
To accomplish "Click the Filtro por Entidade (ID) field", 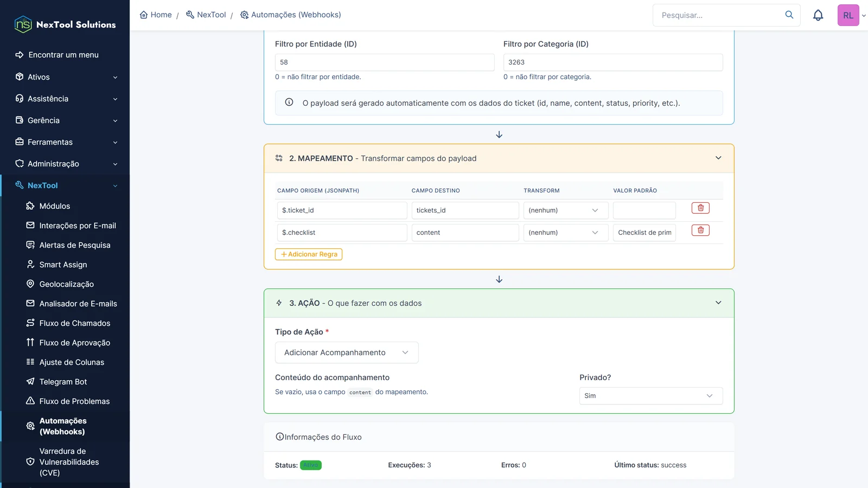I will (385, 62).
